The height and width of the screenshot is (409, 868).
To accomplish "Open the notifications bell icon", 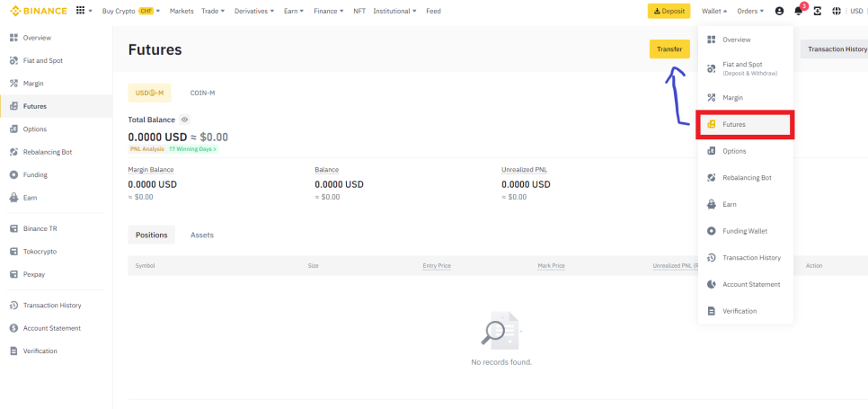I will point(798,11).
